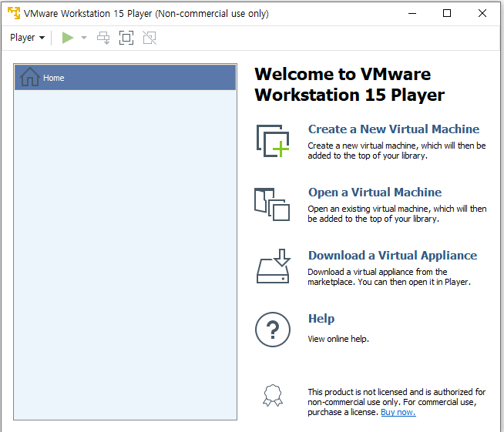Close the VMware Player window
The height and width of the screenshot is (432, 504).
(x=482, y=13)
